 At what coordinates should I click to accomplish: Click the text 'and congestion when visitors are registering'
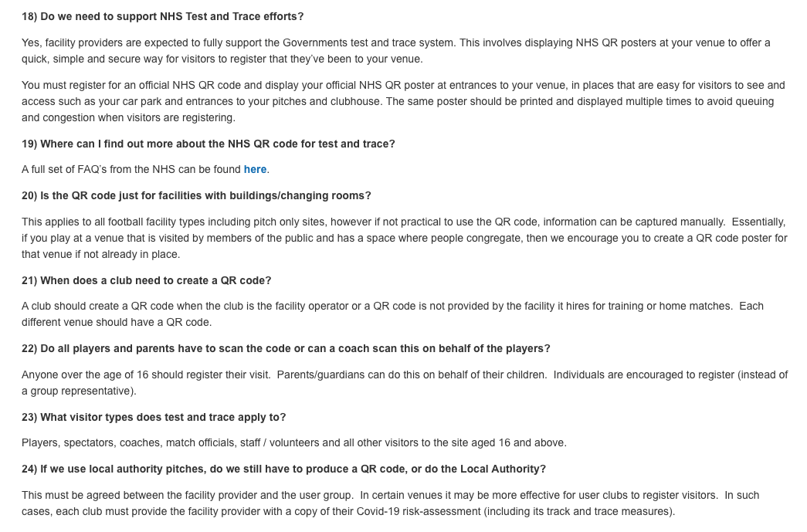pos(128,118)
